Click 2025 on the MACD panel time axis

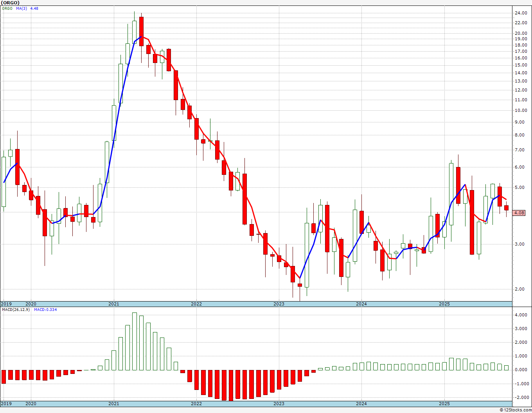coord(444,404)
